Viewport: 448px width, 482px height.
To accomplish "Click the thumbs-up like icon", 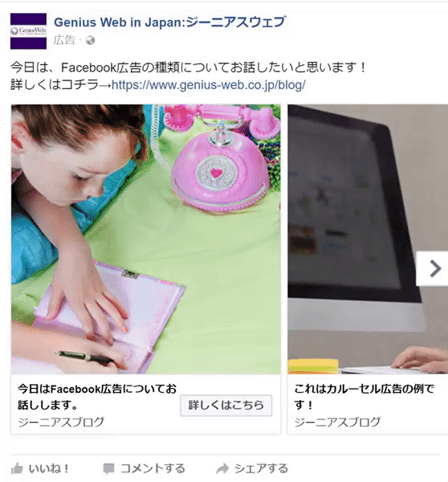I will (x=17, y=469).
